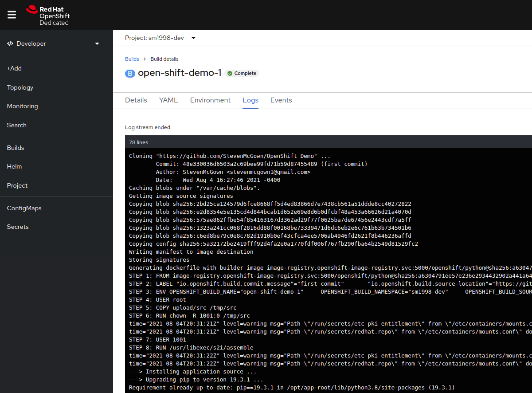Image resolution: width=532 pixels, height=393 pixels.
Task: Open the Developer perspective switcher dropdown
Action: point(53,43)
